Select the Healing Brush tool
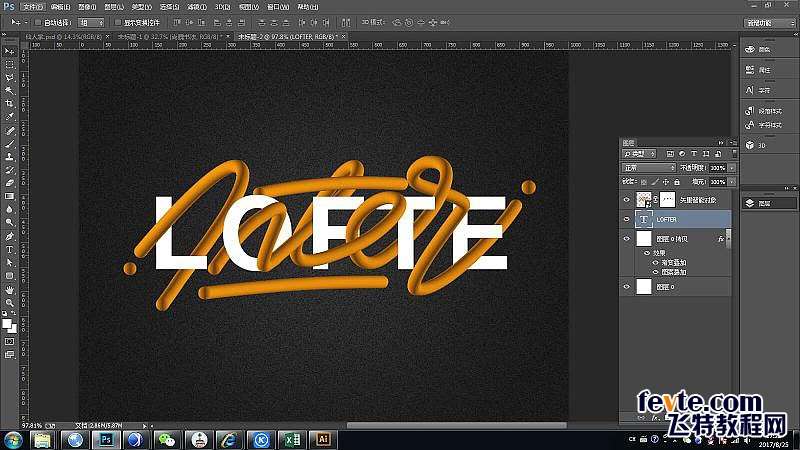Viewport: 800px width, 450px height. tap(10, 131)
